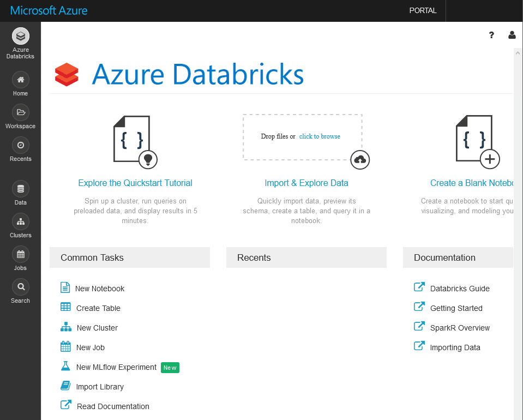The height and width of the screenshot is (420, 523).
Task: Open SparkR Overview documentation text
Action: tap(460, 328)
